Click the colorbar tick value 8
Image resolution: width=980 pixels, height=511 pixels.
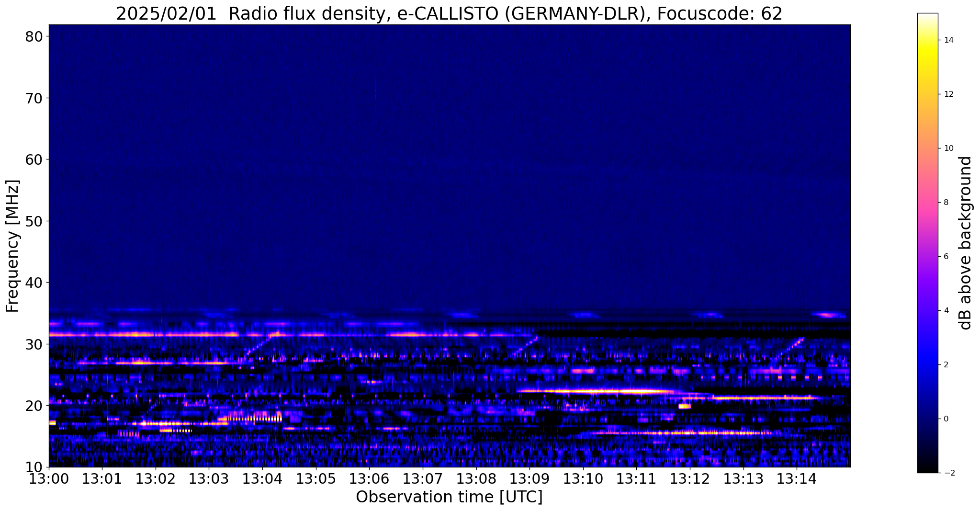click(946, 203)
